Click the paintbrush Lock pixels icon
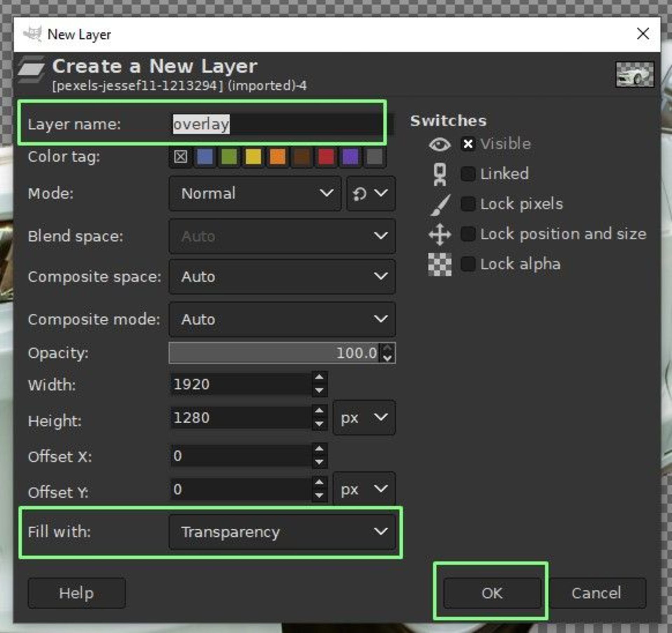 [440, 204]
